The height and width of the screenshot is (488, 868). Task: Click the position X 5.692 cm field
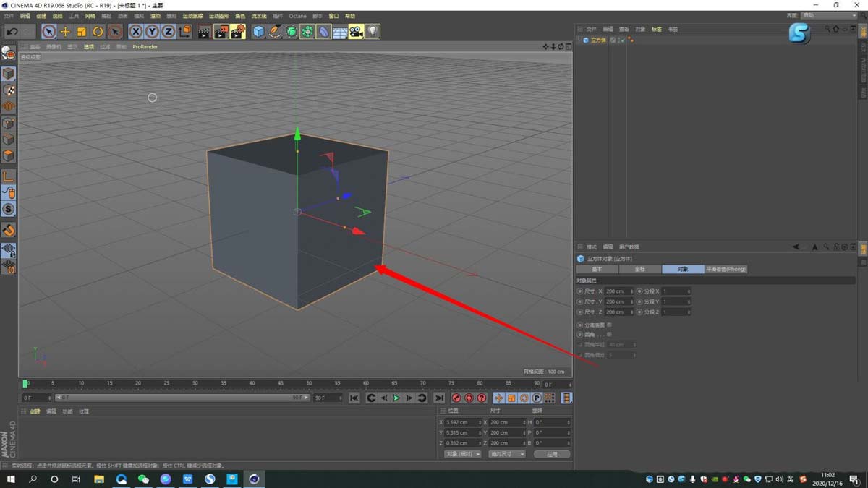click(x=463, y=422)
